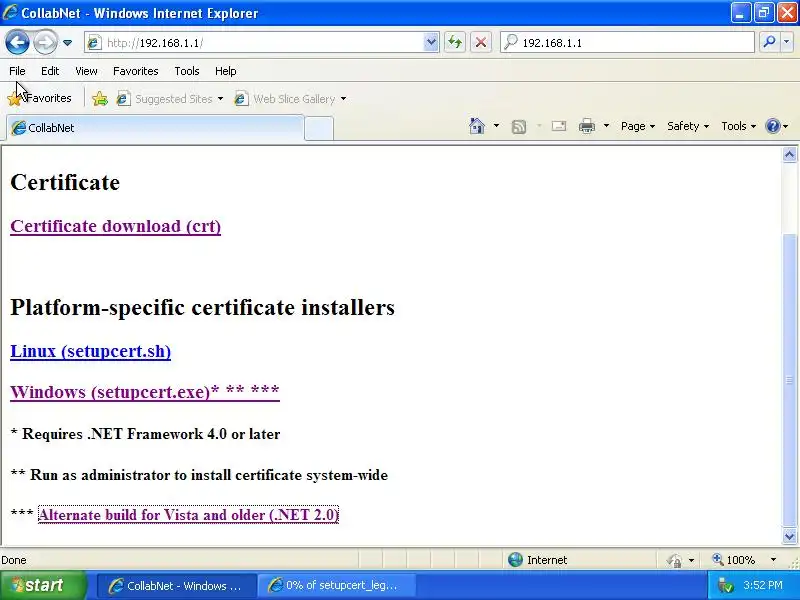The height and width of the screenshot is (600, 800).
Task: Click the Windows Start button
Action: (x=43, y=585)
